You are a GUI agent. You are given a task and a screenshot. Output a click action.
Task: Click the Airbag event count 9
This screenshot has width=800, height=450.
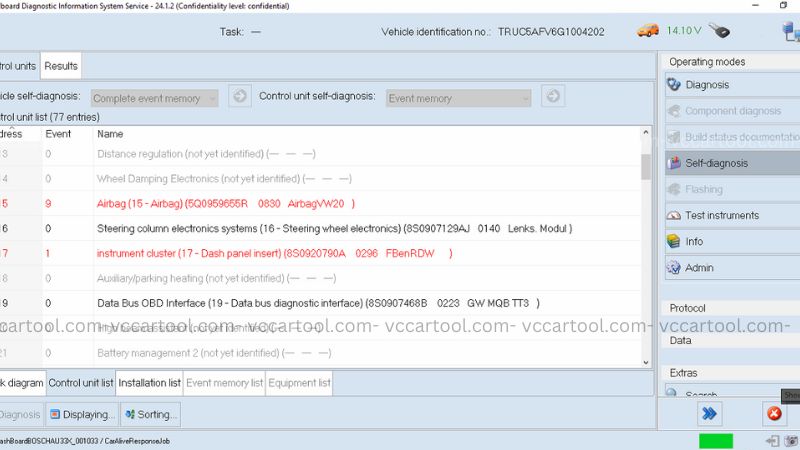(x=48, y=204)
